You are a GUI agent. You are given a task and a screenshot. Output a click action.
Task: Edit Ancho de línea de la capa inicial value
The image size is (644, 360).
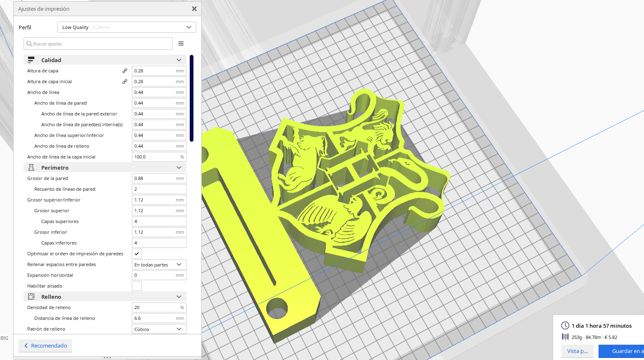click(159, 157)
